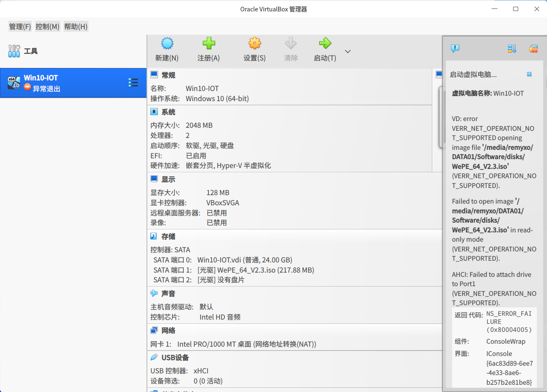Click the 常规 General section header

pyautogui.click(x=168, y=75)
